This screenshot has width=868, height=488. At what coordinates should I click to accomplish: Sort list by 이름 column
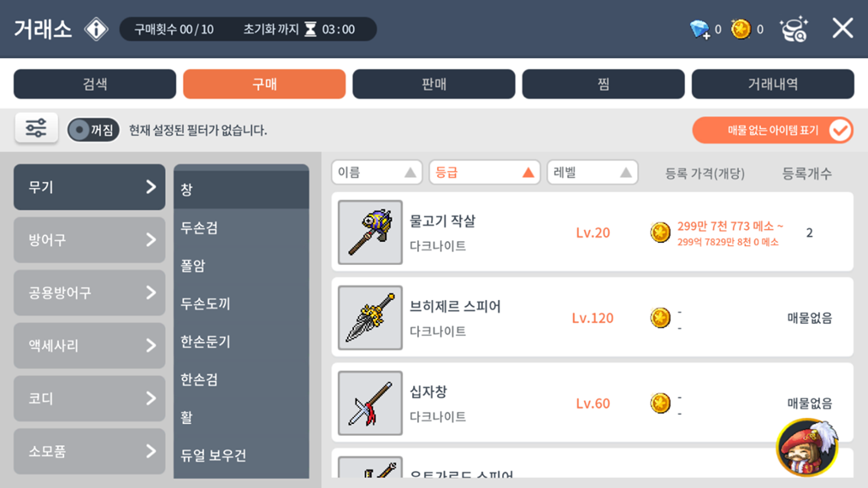click(x=377, y=173)
